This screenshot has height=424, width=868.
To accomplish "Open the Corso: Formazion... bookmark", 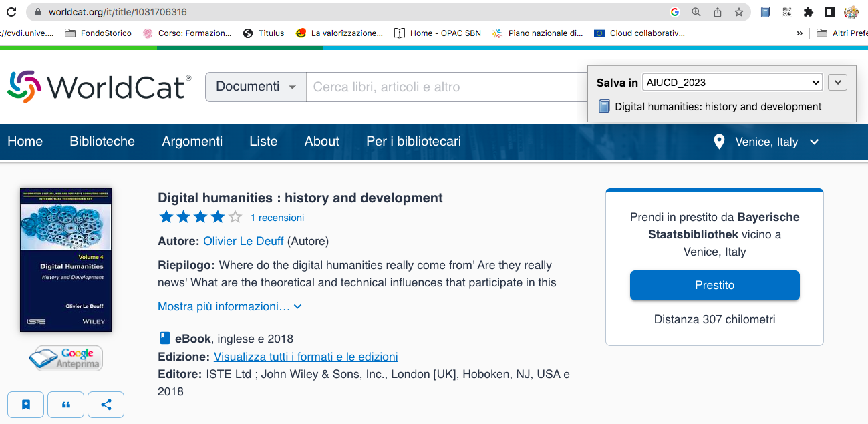I will (x=187, y=33).
